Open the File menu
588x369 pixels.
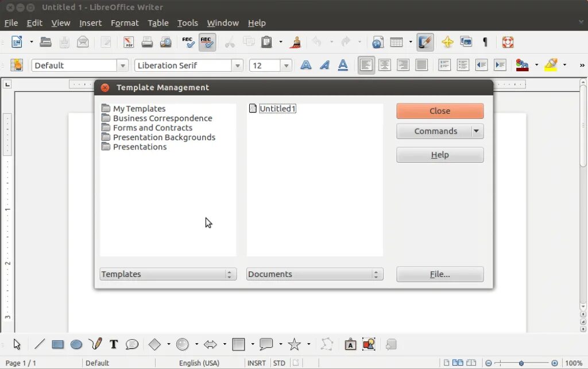(11, 23)
